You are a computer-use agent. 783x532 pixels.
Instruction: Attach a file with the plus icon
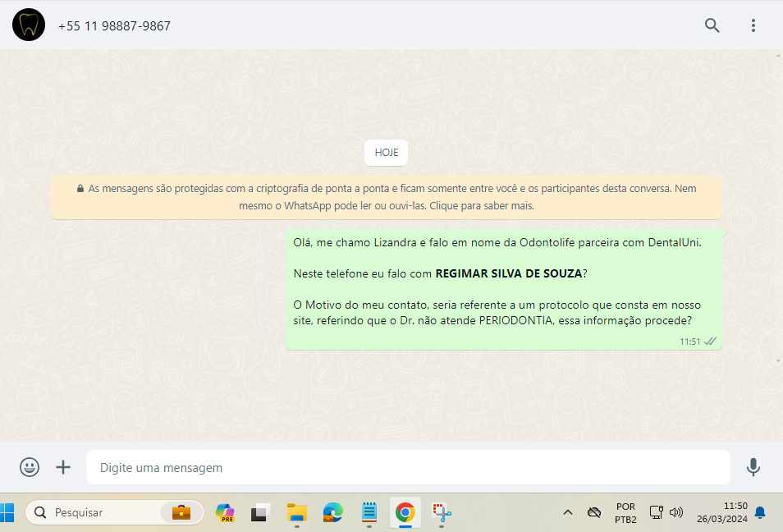coord(63,468)
